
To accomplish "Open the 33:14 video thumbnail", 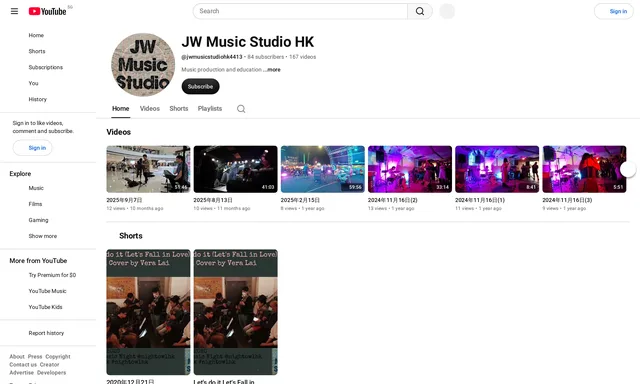I will click(410, 169).
